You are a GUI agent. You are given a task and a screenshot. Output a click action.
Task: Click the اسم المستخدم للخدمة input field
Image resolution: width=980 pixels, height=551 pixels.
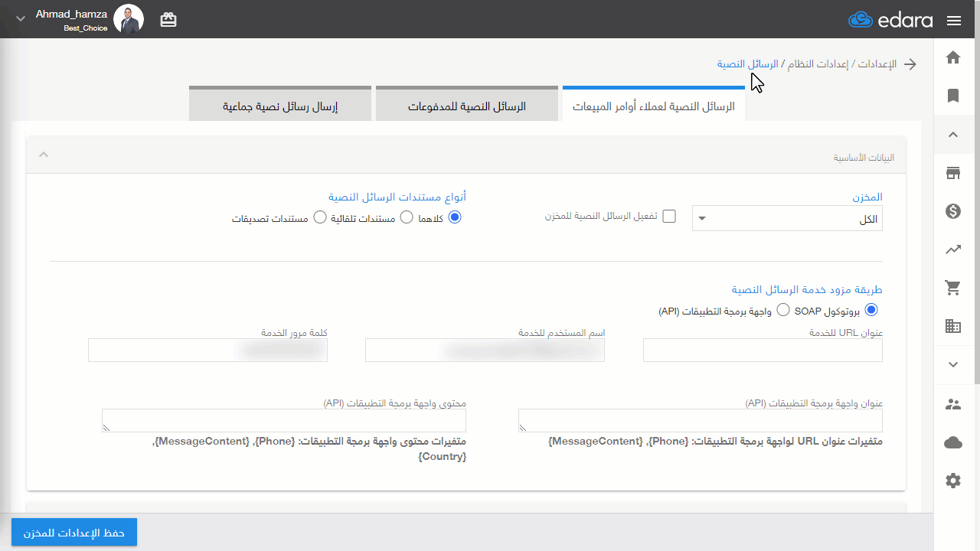pos(485,350)
